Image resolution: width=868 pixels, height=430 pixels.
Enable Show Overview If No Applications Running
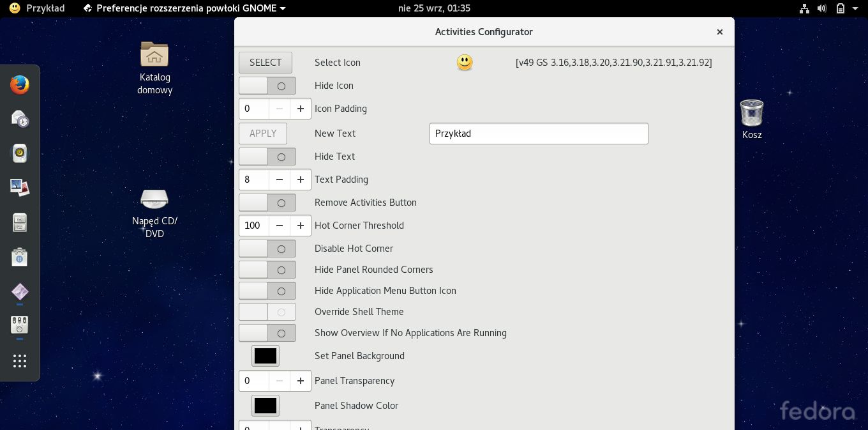(x=267, y=333)
